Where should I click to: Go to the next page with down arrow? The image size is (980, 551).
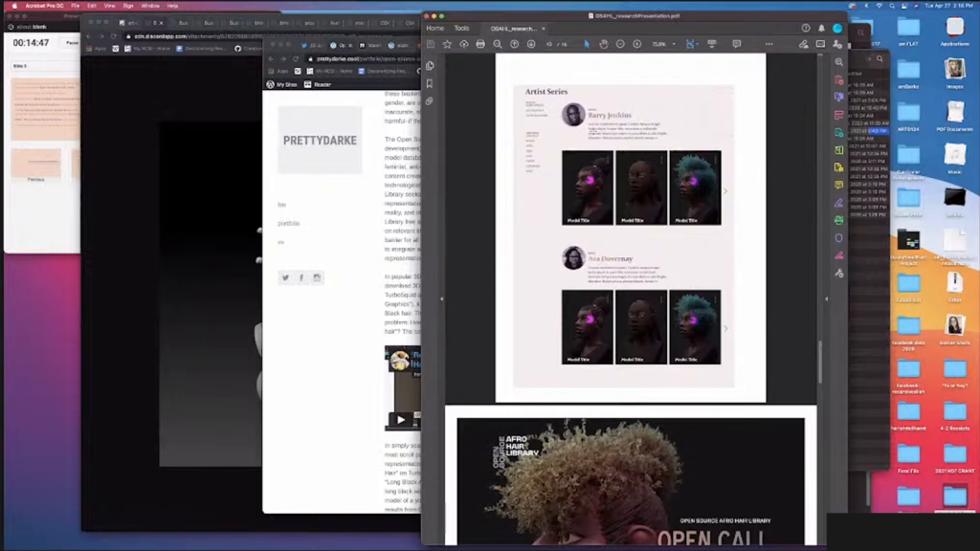(531, 44)
